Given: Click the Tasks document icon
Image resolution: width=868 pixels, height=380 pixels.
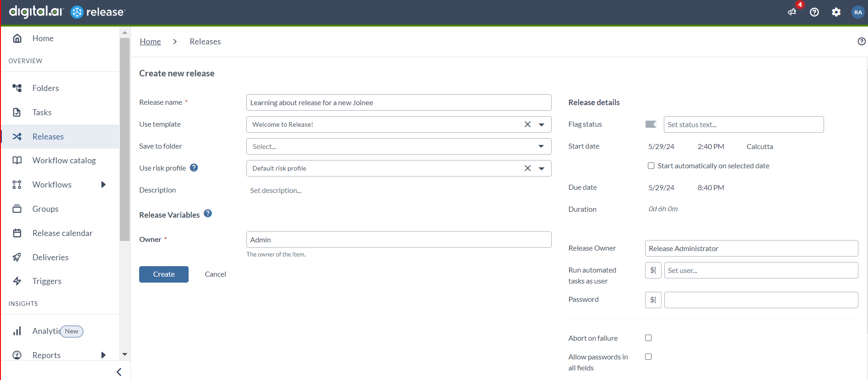Looking at the screenshot, I should [17, 112].
